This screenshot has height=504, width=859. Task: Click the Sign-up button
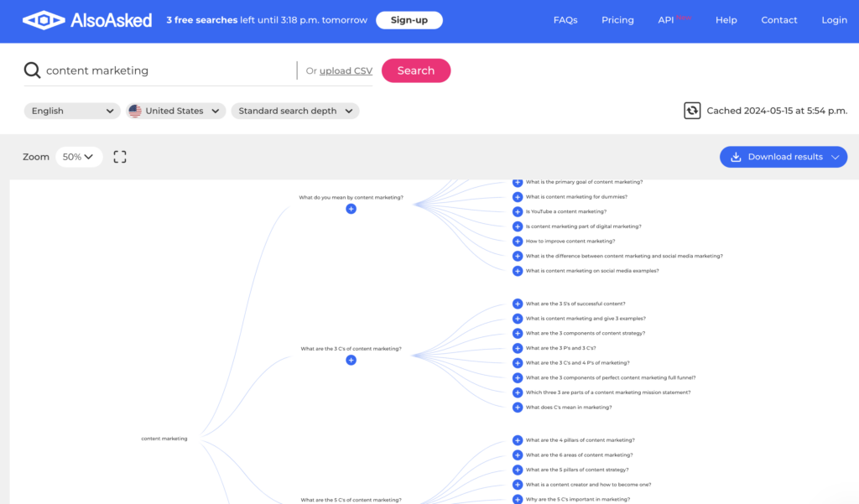click(x=409, y=19)
